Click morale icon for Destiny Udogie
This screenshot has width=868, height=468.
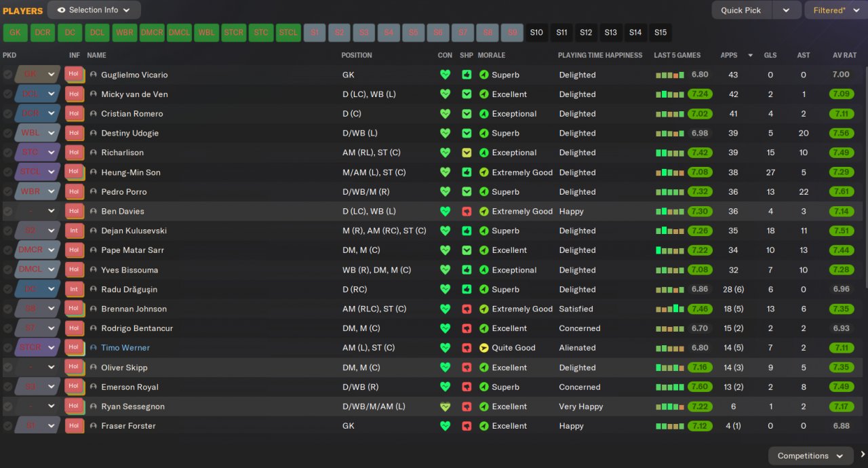(x=484, y=134)
